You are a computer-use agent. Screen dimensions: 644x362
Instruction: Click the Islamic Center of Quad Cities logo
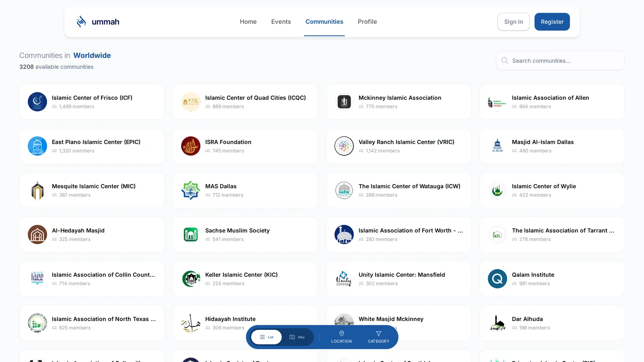point(191,102)
